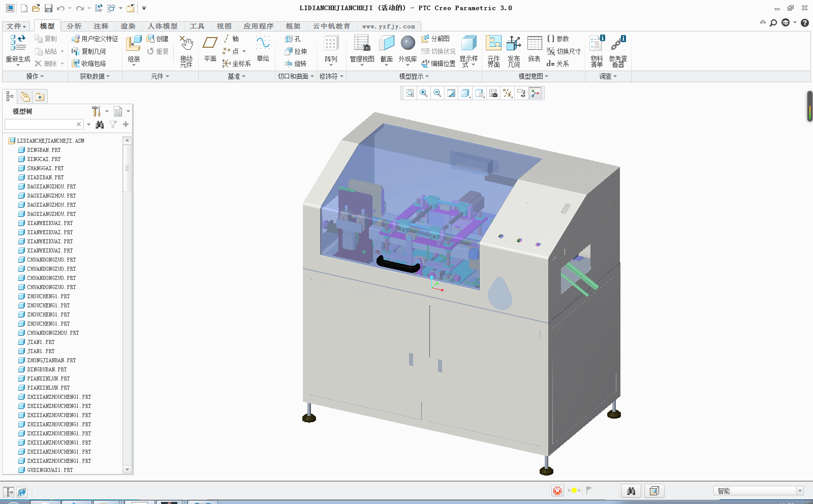Click the Hole (孔) button
The image size is (813, 504).
[x=293, y=39]
